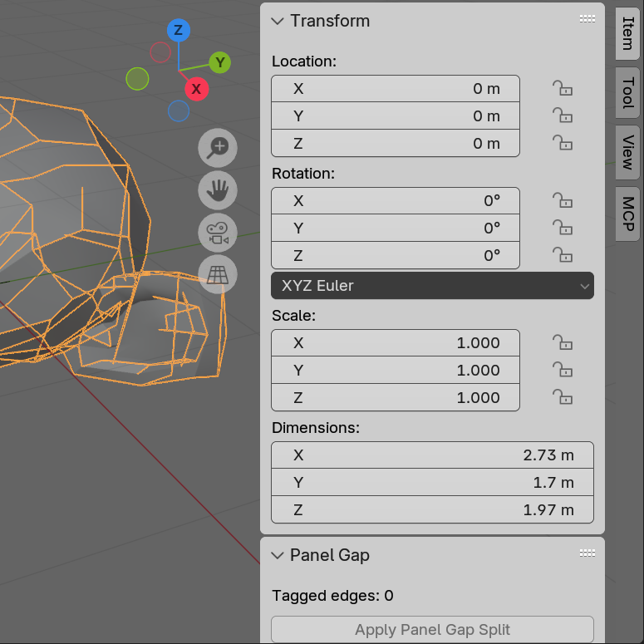Click the negative Y gizmo circle
The width and height of the screenshot is (644, 644).
pyautogui.click(x=137, y=79)
